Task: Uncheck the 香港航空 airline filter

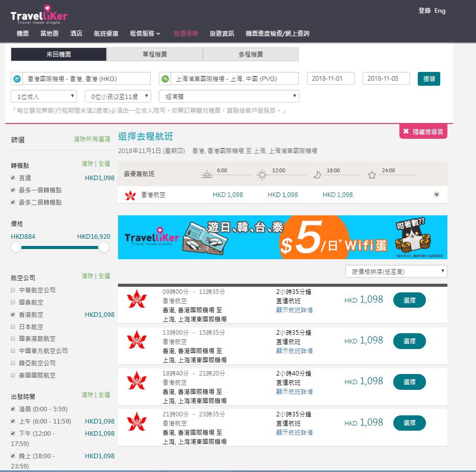Action: [x=13, y=314]
